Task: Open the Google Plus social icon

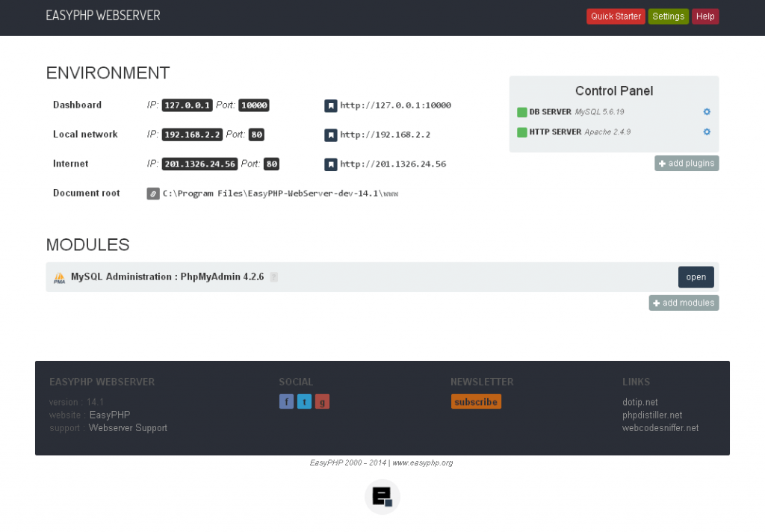Action: tap(322, 402)
